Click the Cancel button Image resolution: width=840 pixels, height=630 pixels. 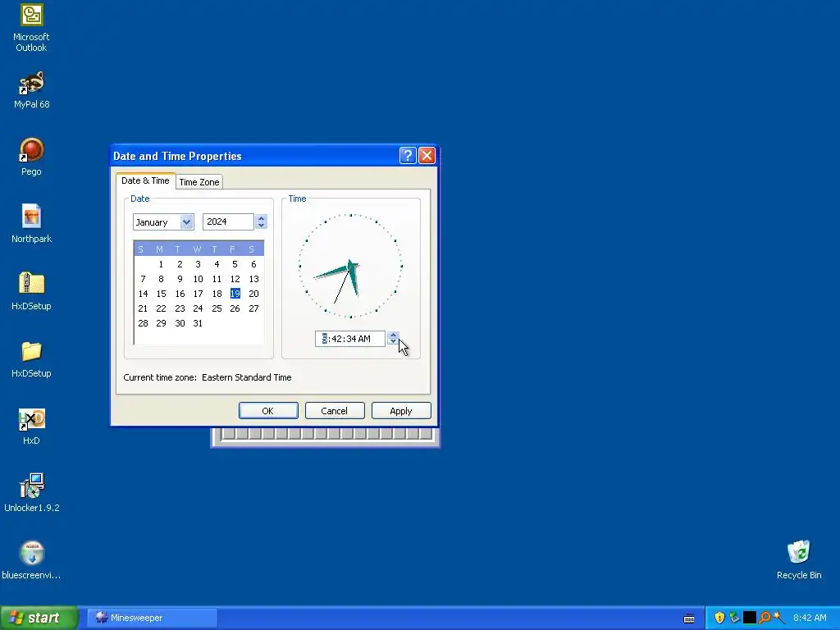(335, 411)
